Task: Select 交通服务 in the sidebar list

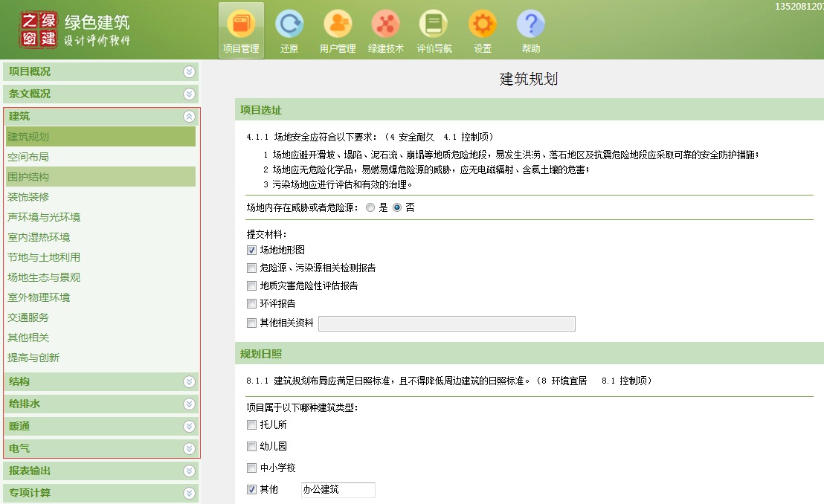Action: tap(28, 317)
